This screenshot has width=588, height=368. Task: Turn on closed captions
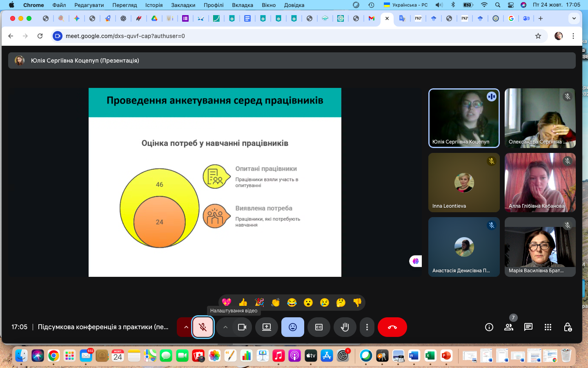click(319, 327)
